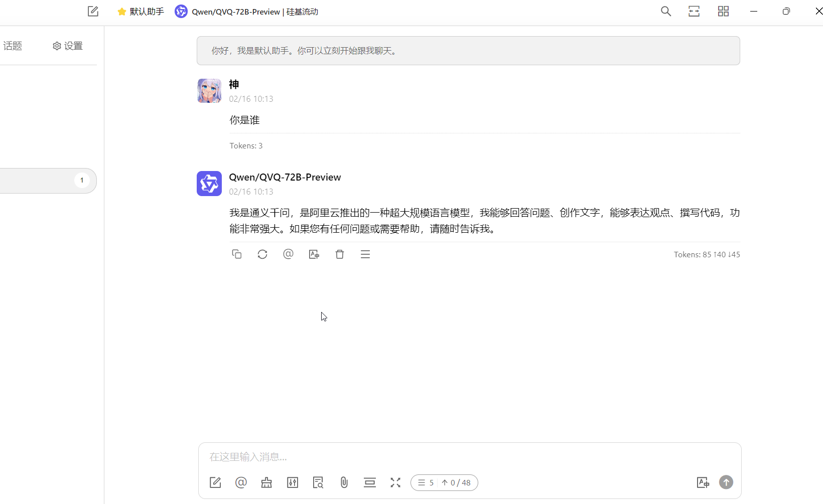
Task: Open search via magnifier icon
Action: [666, 11]
